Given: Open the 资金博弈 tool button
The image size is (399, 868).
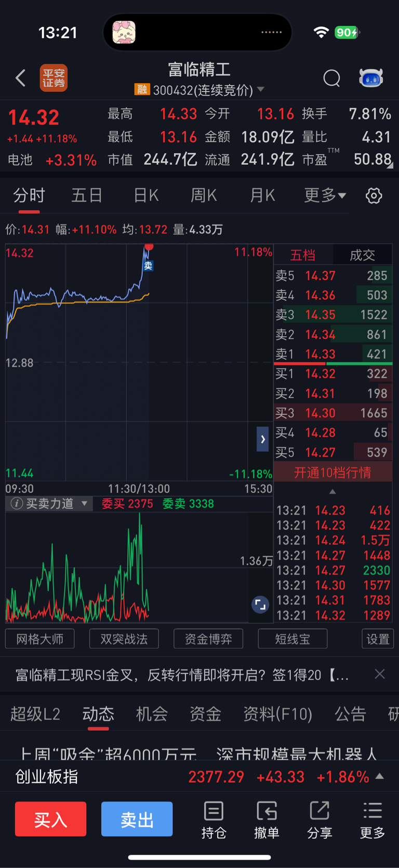Looking at the screenshot, I should click(208, 639).
